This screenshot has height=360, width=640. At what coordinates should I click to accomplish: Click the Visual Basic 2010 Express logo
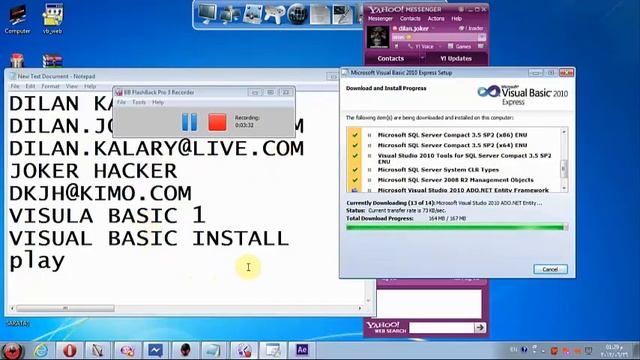[x=522, y=95]
